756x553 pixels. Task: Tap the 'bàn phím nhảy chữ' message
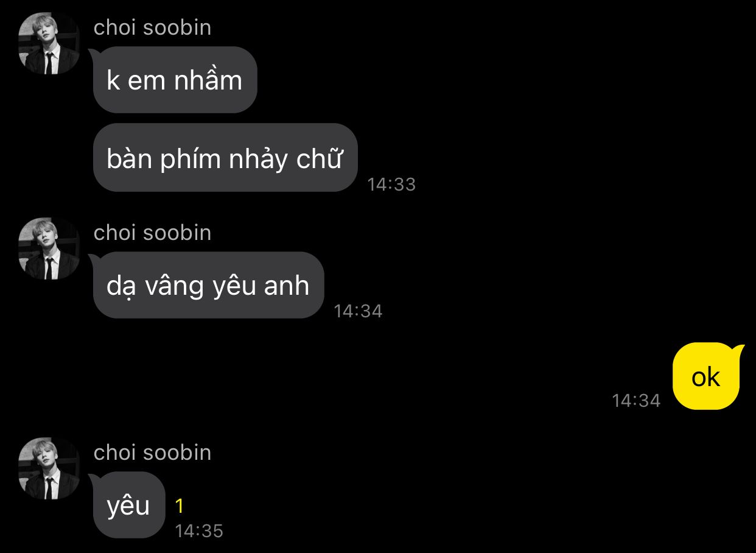point(225,158)
